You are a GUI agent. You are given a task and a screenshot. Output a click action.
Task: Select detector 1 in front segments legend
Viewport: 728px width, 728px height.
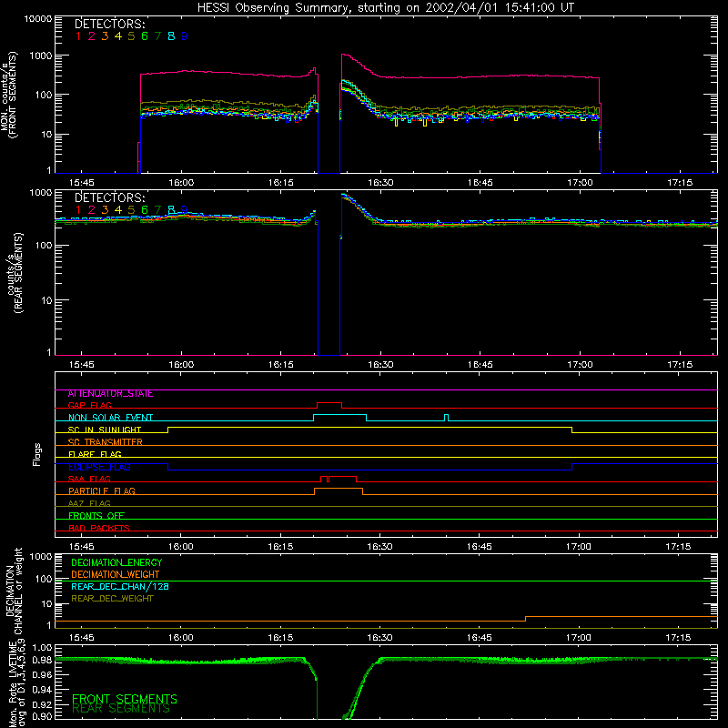click(x=78, y=36)
